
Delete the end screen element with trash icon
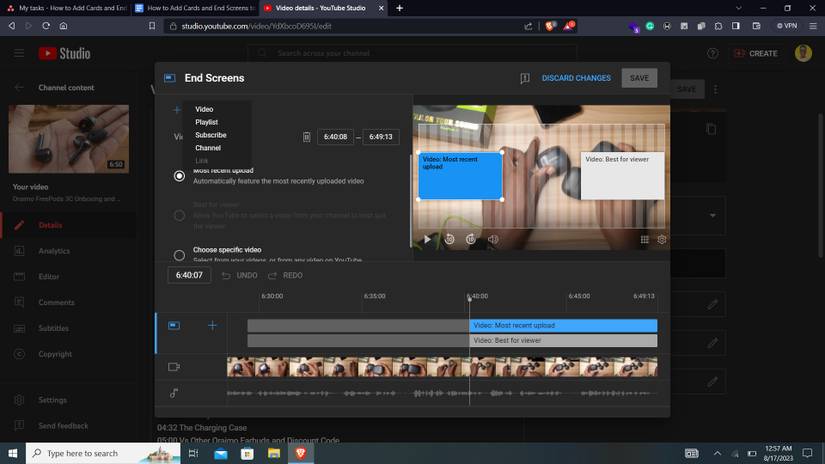(307, 137)
